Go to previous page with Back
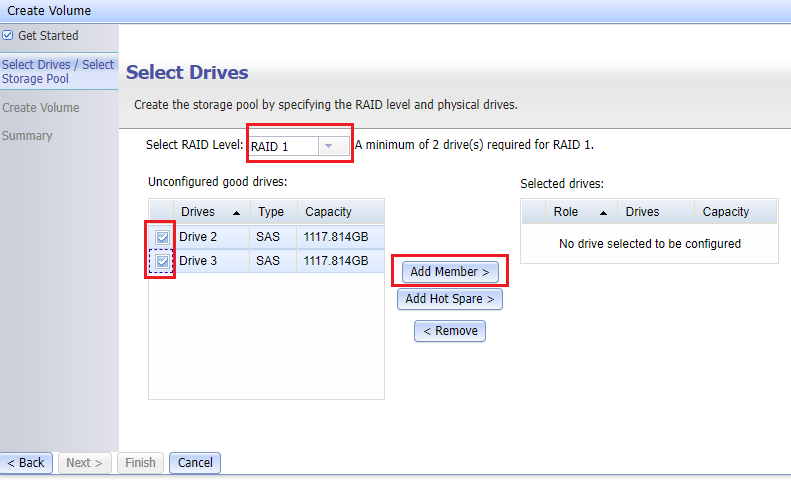 pos(26,463)
